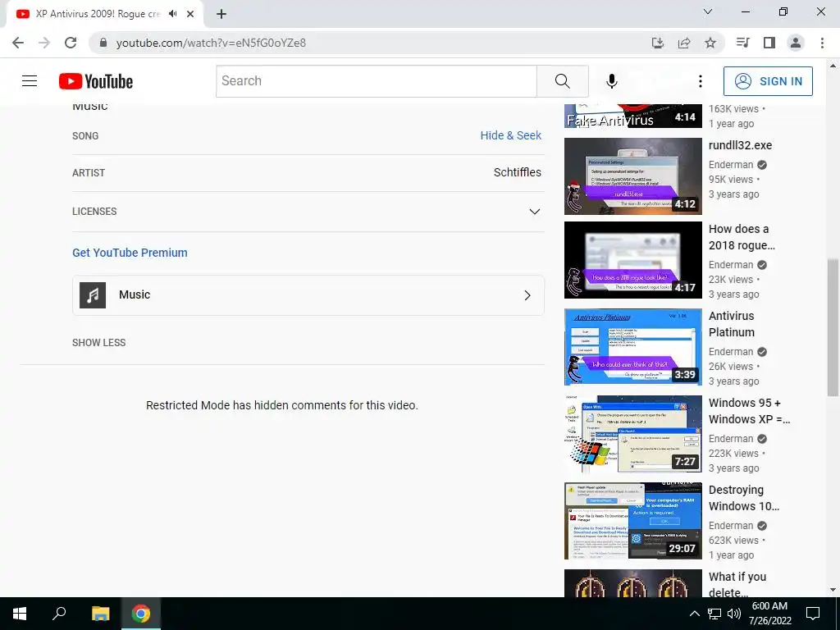840x630 pixels.
Task: Click 'How does a 2018 rogue' title
Action: click(742, 237)
